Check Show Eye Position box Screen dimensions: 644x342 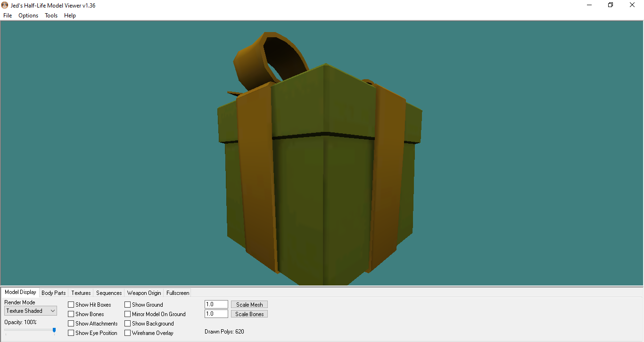pos(71,333)
